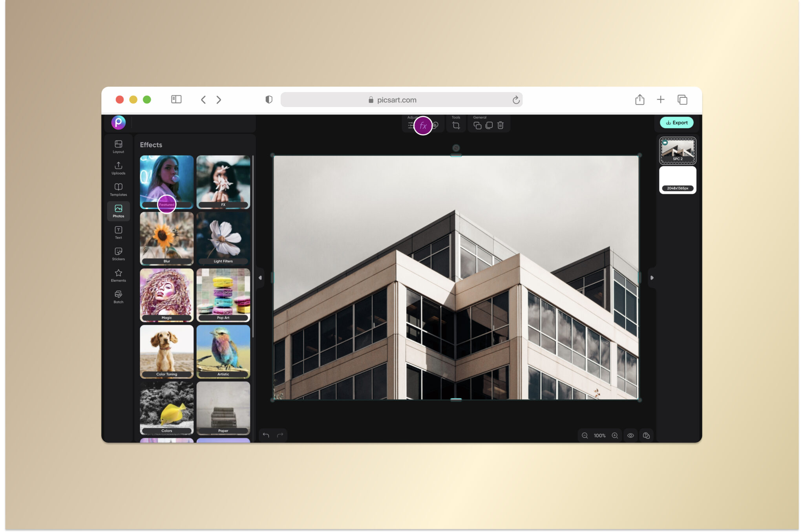This screenshot has width=804, height=532.
Task: Open the fx Effects tool
Action: point(423,126)
